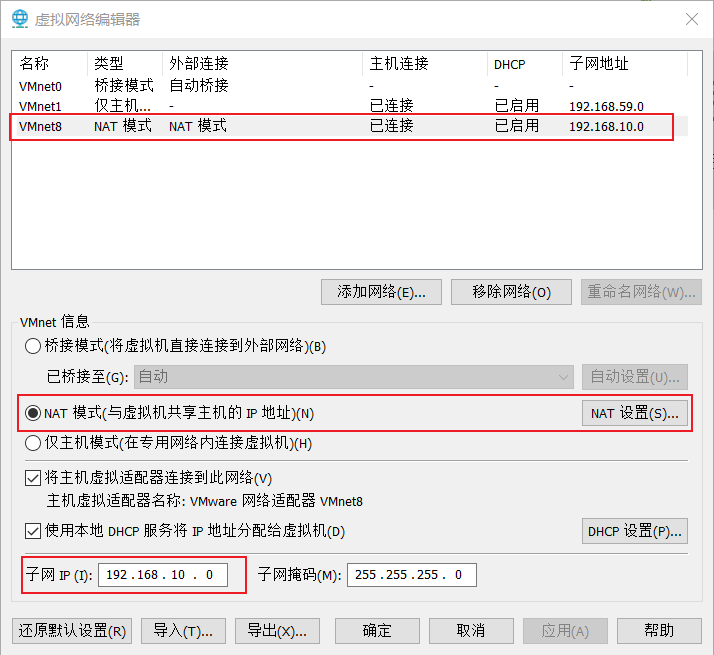Click the 子网掩码 input field
The height and width of the screenshot is (655, 714).
click(412, 575)
